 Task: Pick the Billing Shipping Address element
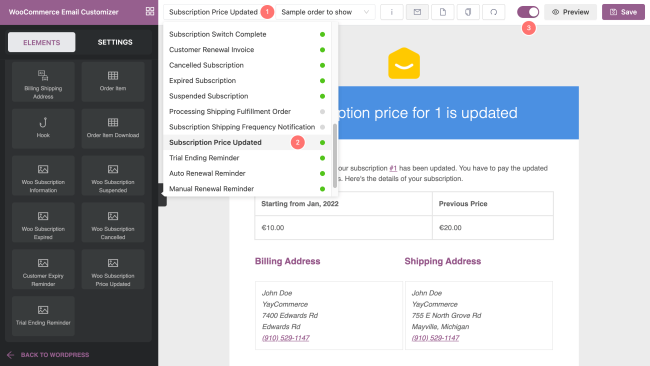coord(43,82)
